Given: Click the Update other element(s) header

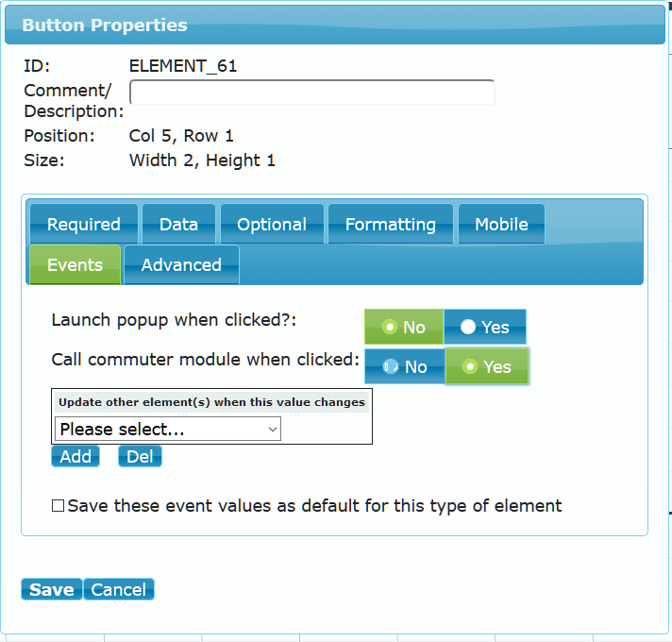Looking at the screenshot, I should point(211,402).
